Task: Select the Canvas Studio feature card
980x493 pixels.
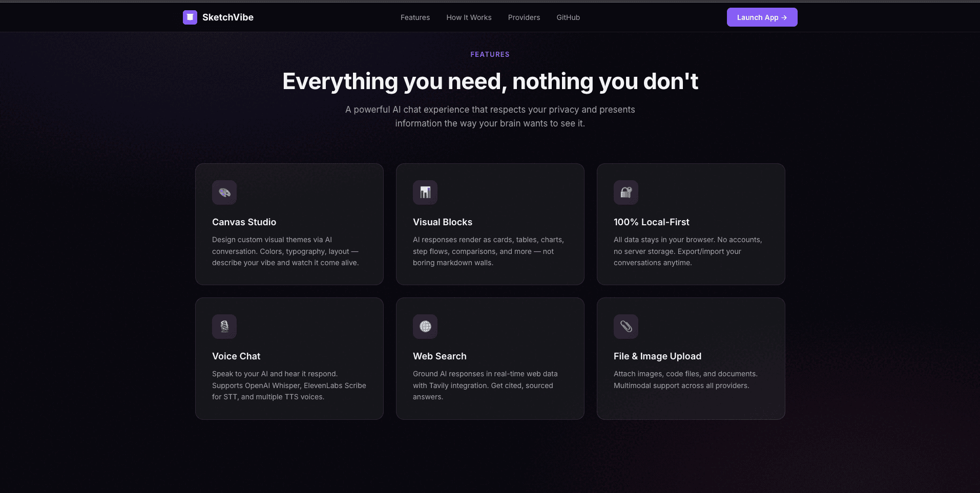Action: pos(289,224)
